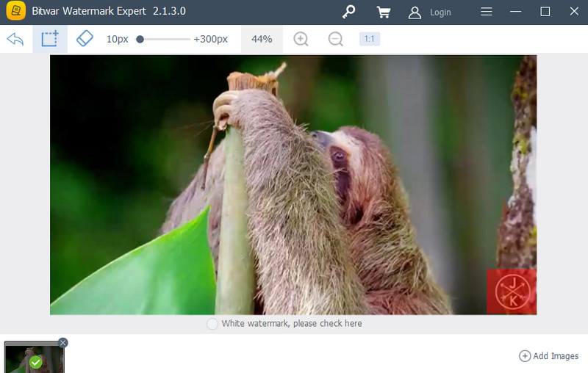Remove the thumbnail with its X button
The image size is (588, 373).
click(x=62, y=342)
